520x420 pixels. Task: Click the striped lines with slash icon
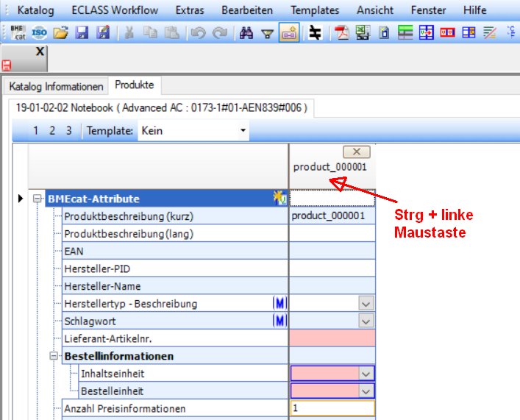point(490,33)
